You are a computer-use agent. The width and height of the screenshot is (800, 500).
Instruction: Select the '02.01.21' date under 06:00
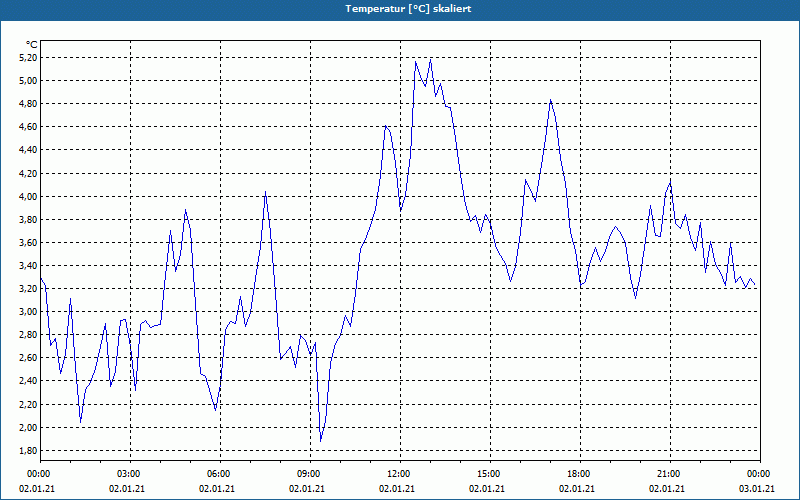(217, 489)
